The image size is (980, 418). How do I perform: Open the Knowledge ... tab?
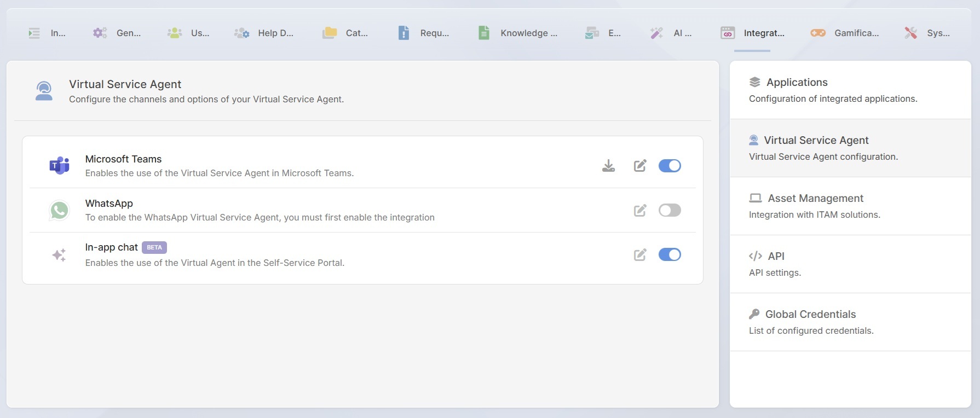click(518, 33)
